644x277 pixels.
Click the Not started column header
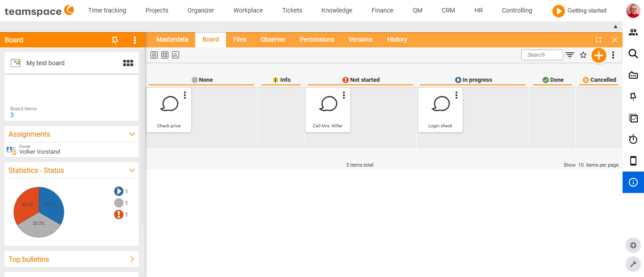tap(360, 80)
